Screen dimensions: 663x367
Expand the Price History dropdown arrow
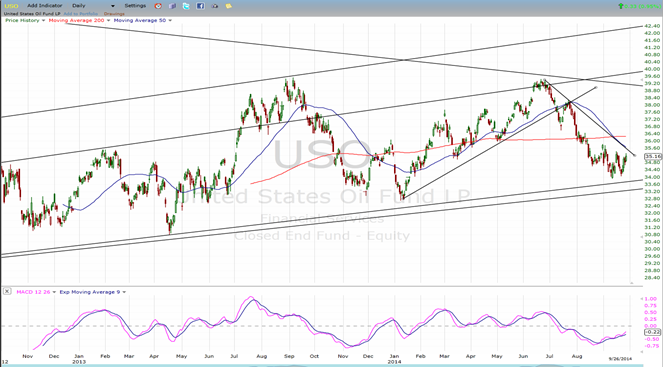43,20
